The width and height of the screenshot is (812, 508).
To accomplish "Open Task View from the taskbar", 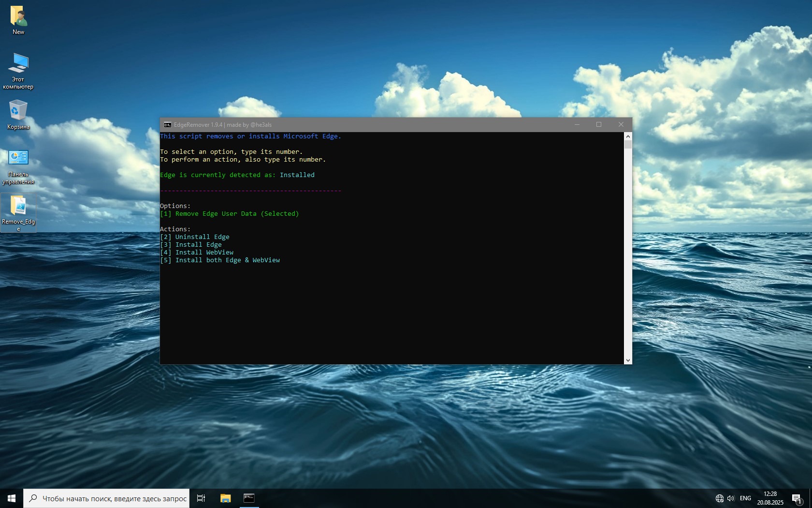I will pos(201,498).
